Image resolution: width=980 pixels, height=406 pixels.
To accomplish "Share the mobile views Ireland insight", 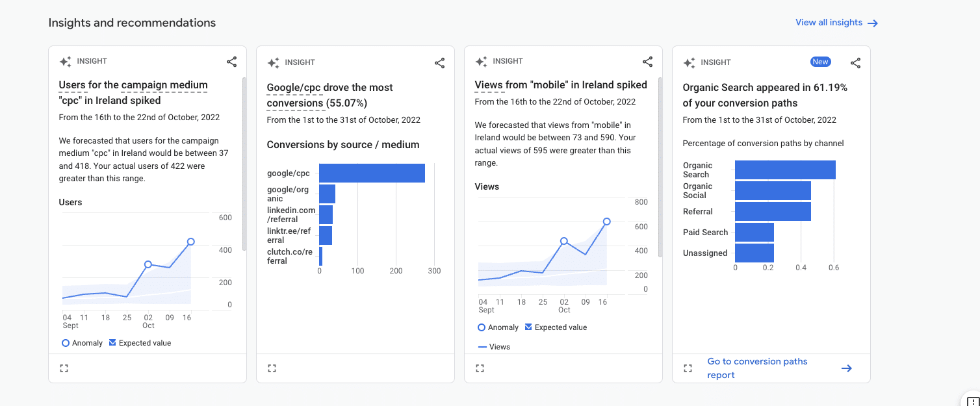I will (x=647, y=62).
